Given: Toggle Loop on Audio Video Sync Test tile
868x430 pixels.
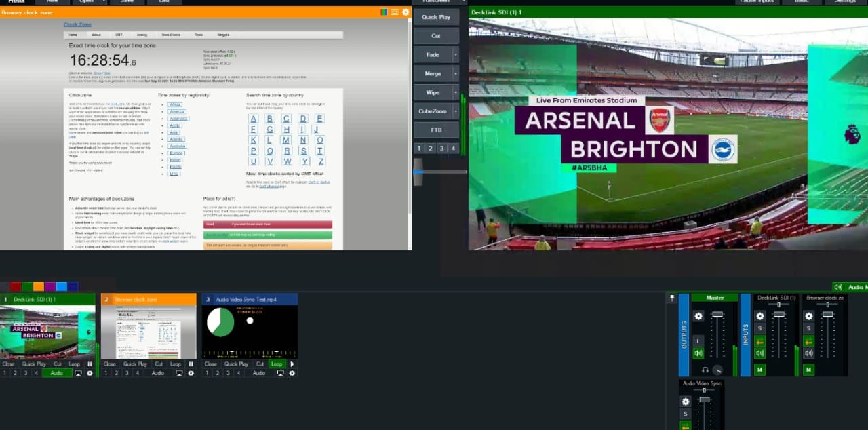Looking at the screenshot, I should (x=276, y=364).
